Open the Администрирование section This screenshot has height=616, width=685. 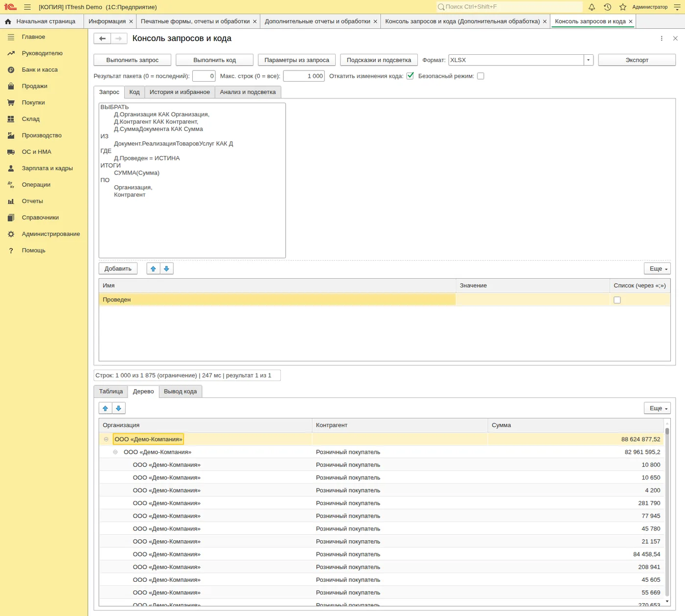click(x=51, y=234)
